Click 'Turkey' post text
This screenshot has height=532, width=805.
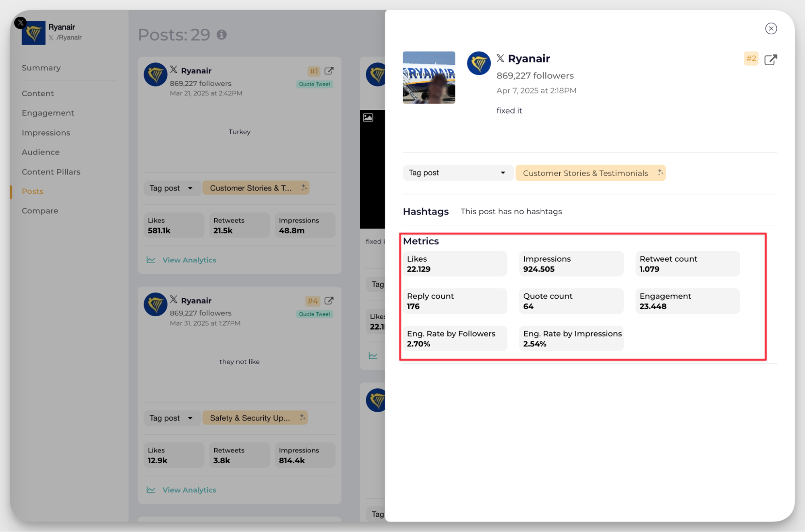pos(240,132)
